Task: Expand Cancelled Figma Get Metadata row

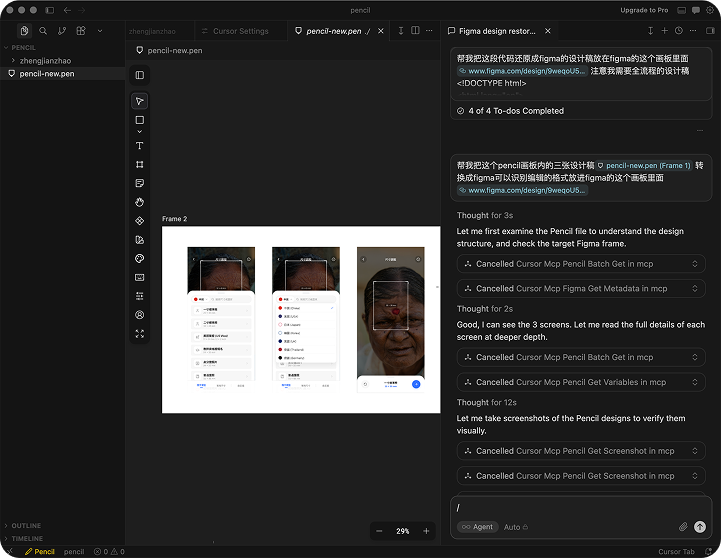Action: point(581,289)
